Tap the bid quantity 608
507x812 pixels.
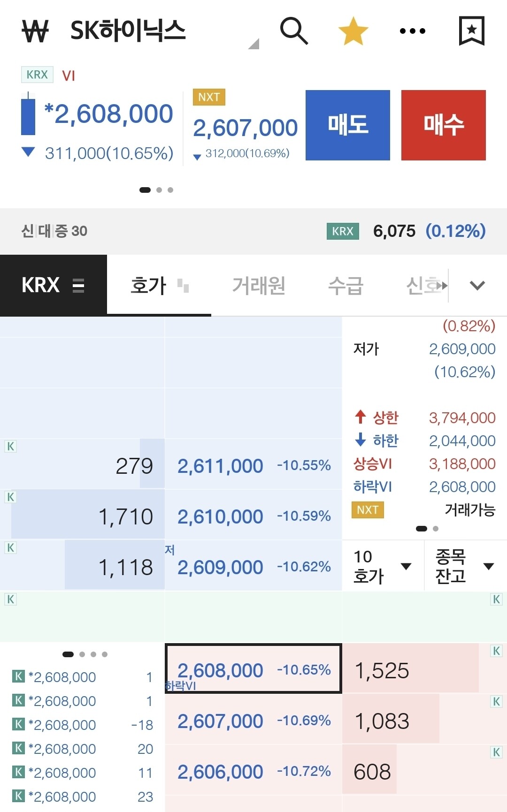[372, 772]
